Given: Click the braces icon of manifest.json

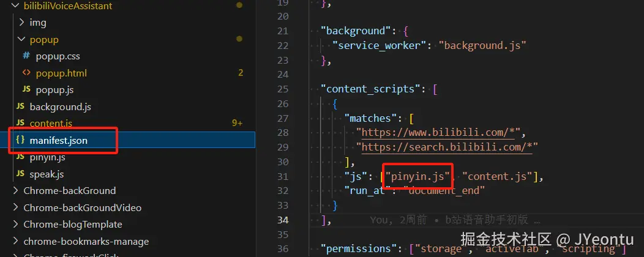Looking at the screenshot, I should click(20, 140).
